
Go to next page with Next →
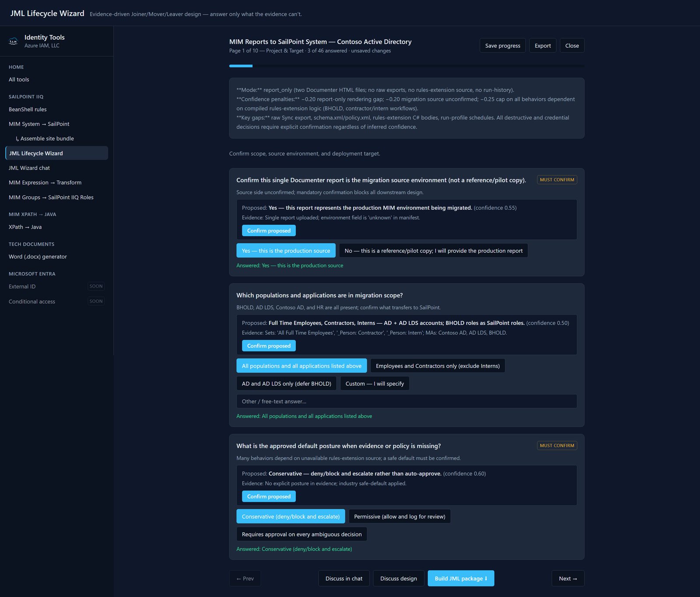click(x=568, y=578)
